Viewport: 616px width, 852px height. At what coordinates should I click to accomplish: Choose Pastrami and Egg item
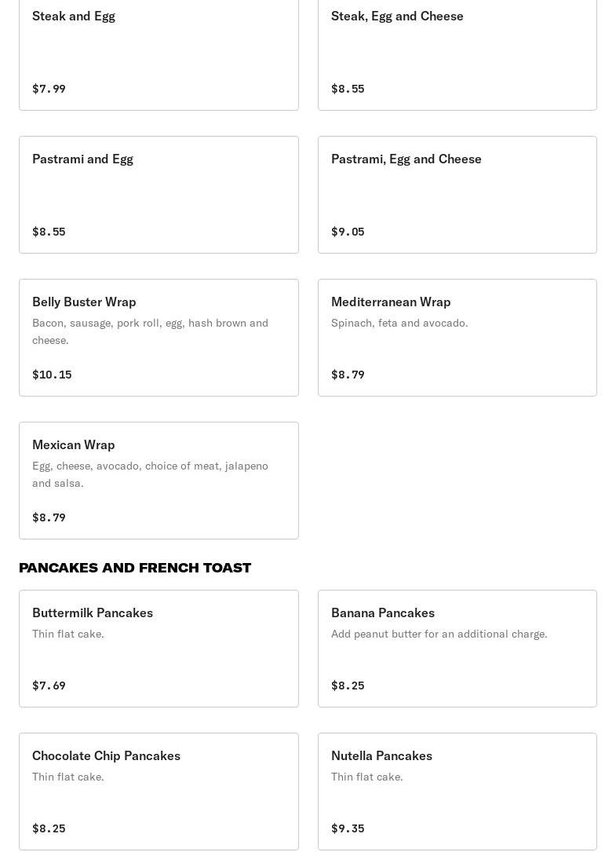(159, 195)
